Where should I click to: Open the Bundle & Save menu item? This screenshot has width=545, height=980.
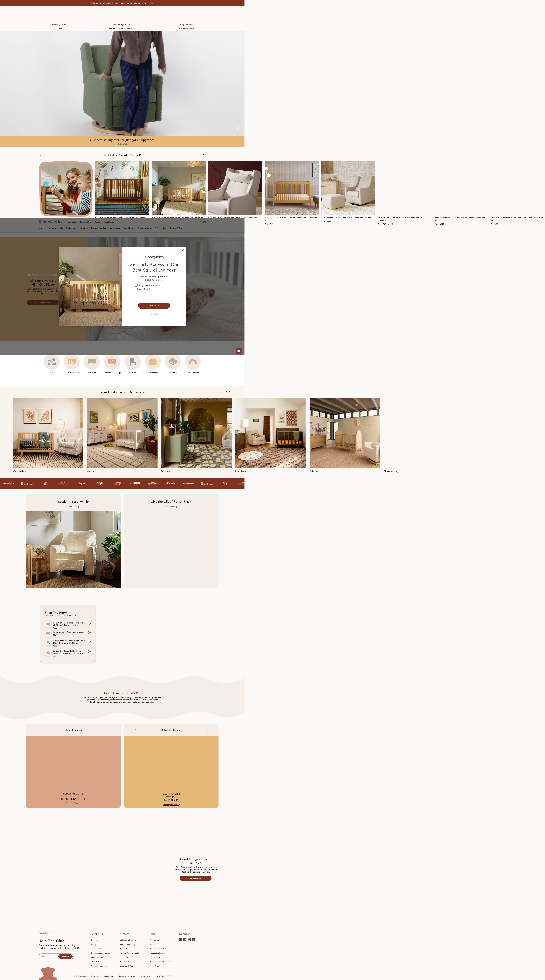[177, 228]
